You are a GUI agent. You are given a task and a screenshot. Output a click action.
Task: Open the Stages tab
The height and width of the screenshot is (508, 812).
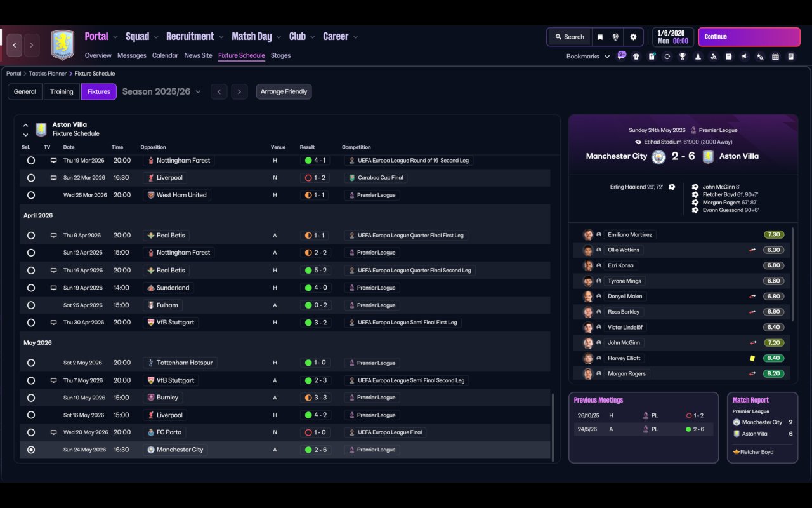[280, 55]
